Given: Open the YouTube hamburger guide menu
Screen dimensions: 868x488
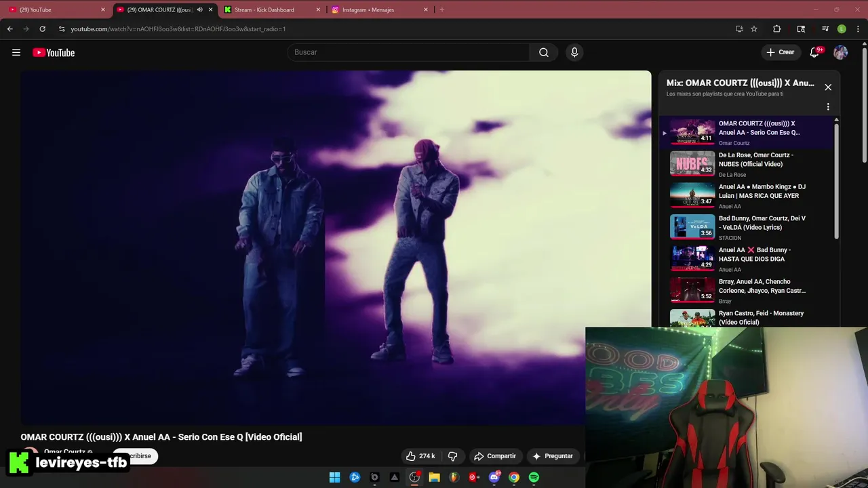Looking at the screenshot, I should [x=16, y=52].
